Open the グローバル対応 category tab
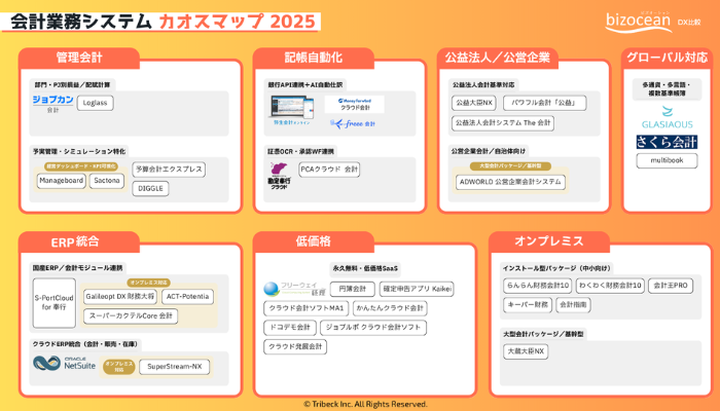 click(667, 58)
